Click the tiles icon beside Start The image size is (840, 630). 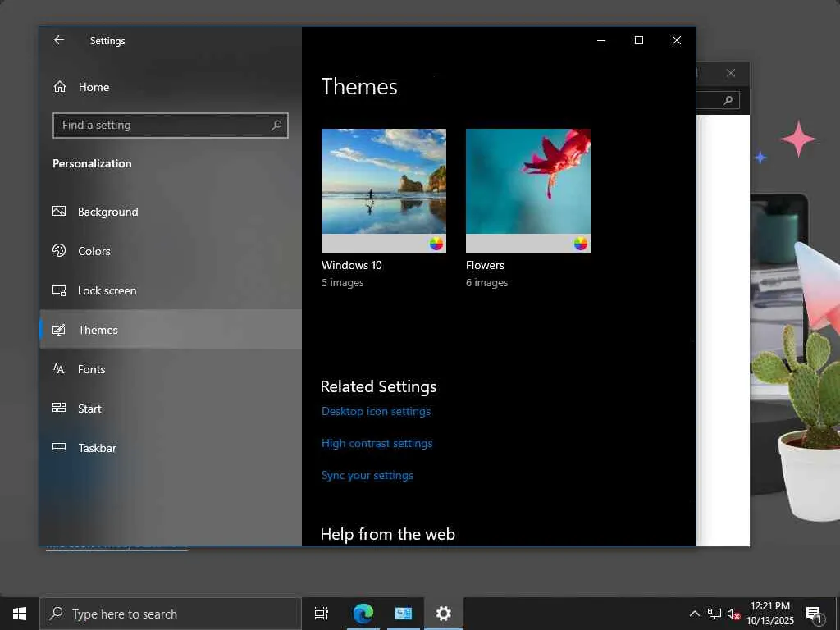click(x=59, y=408)
